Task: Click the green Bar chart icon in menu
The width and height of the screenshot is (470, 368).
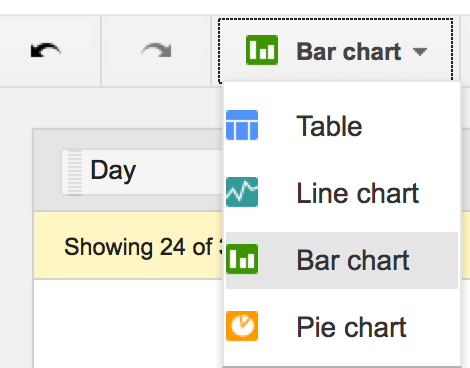Action: (242, 259)
